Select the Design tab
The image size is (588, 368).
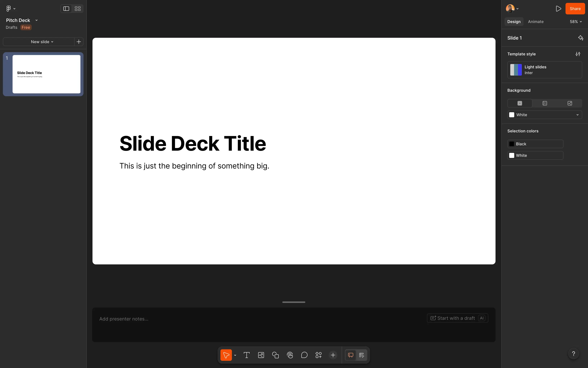pos(514,22)
